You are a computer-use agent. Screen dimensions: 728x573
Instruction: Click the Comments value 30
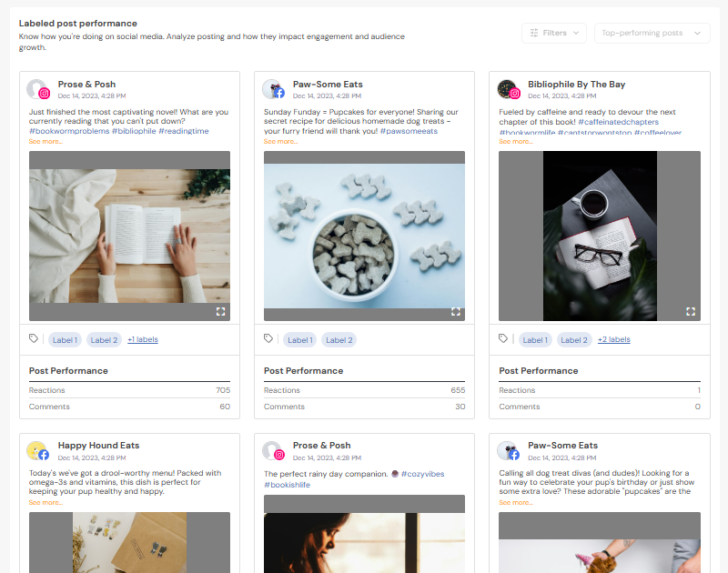[460, 407]
